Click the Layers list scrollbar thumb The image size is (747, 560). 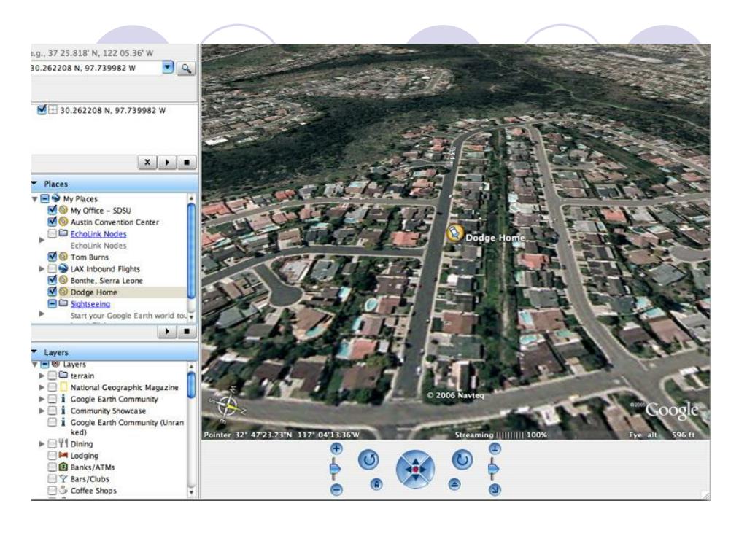191,384
